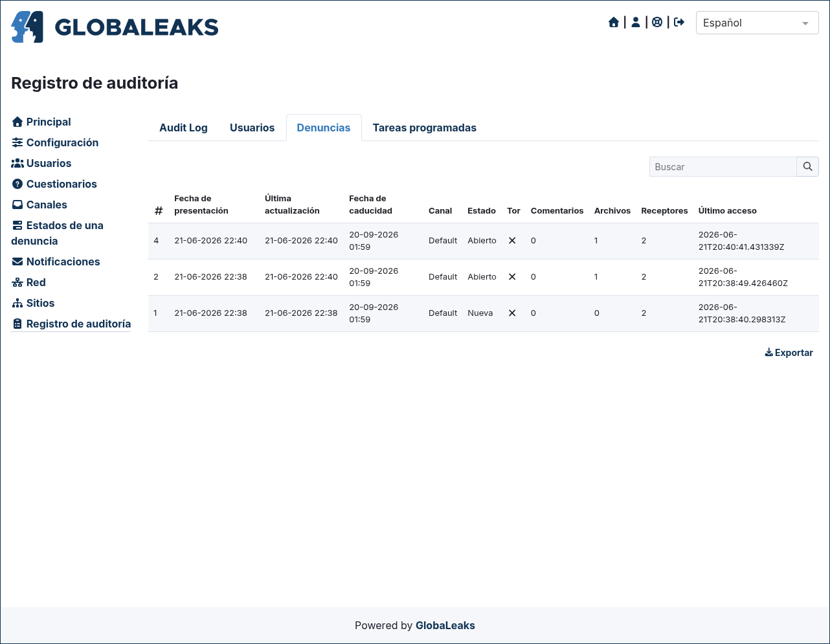This screenshot has height=644, width=830.
Task: Click the GlobaLeaks logo
Action: [115, 27]
